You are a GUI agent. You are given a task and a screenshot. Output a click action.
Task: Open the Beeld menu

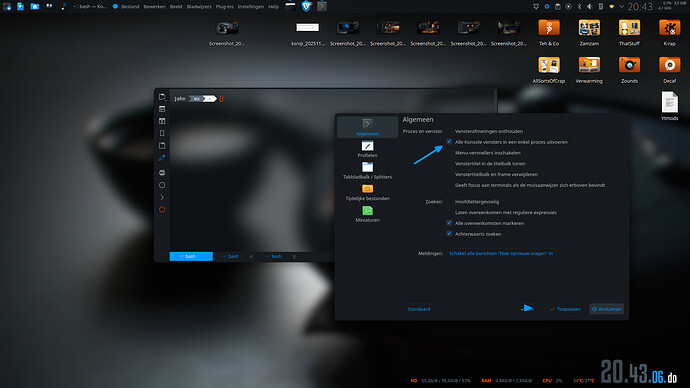tap(176, 7)
